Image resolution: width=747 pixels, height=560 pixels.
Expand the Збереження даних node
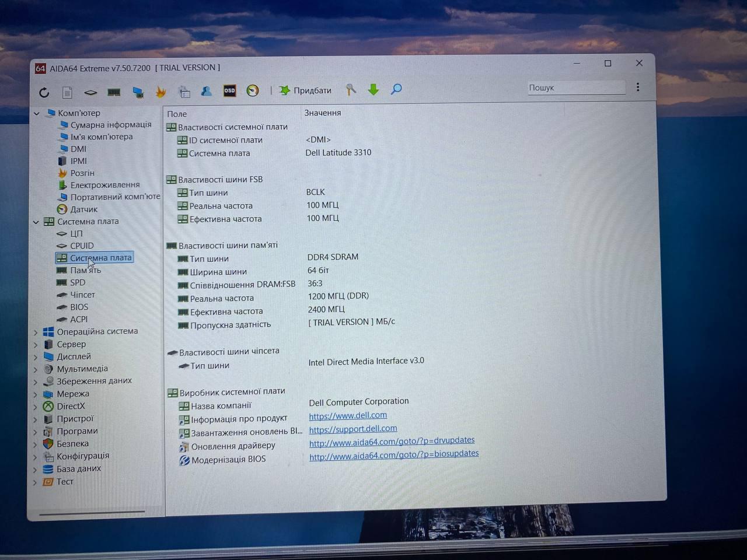(x=35, y=381)
